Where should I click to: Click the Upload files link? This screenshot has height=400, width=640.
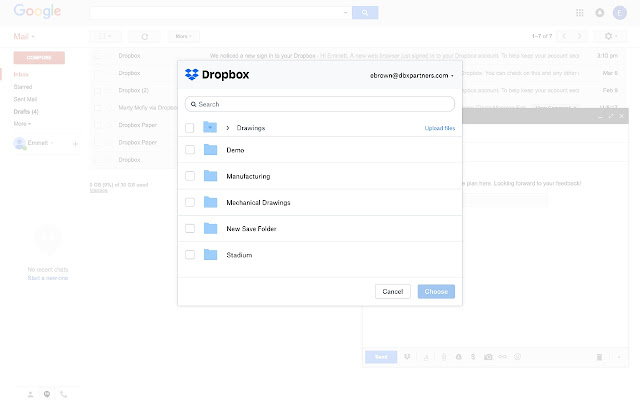click(440, 128)
